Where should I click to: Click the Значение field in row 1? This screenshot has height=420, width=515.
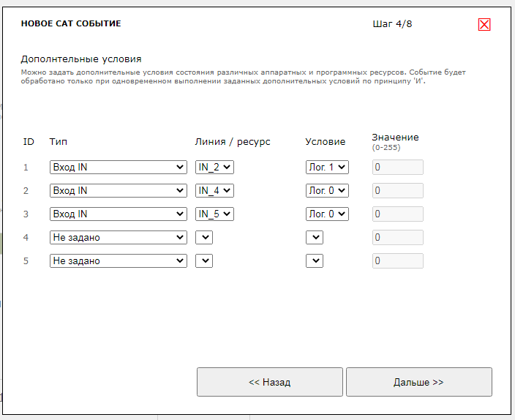[397, 168]
